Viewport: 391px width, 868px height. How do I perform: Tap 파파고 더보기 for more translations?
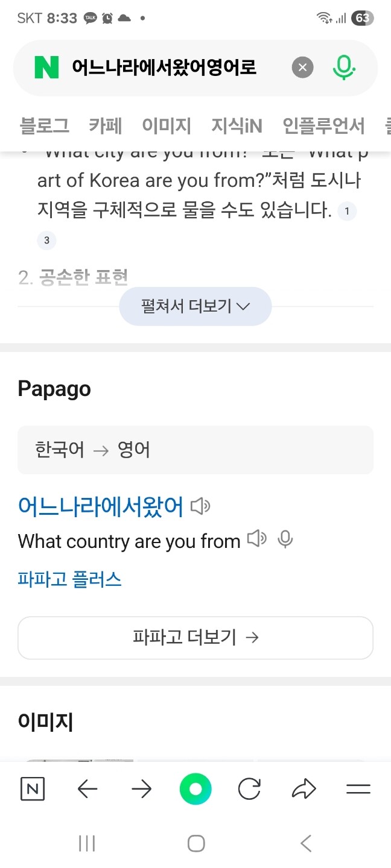[x=195, y=637]
